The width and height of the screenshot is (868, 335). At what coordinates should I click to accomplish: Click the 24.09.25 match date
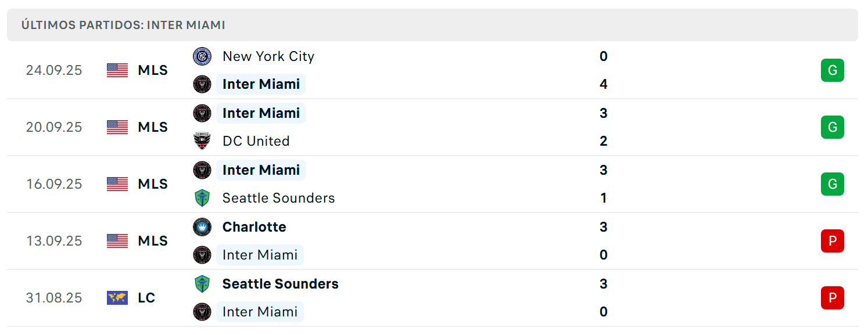(x=54, y=70)
